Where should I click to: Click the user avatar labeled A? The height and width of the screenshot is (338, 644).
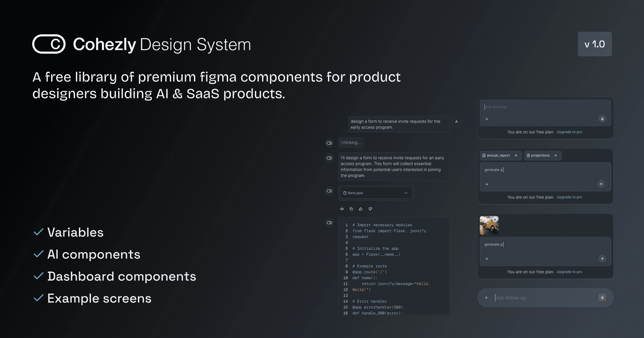pyautogui.click(x=456, y=122)
